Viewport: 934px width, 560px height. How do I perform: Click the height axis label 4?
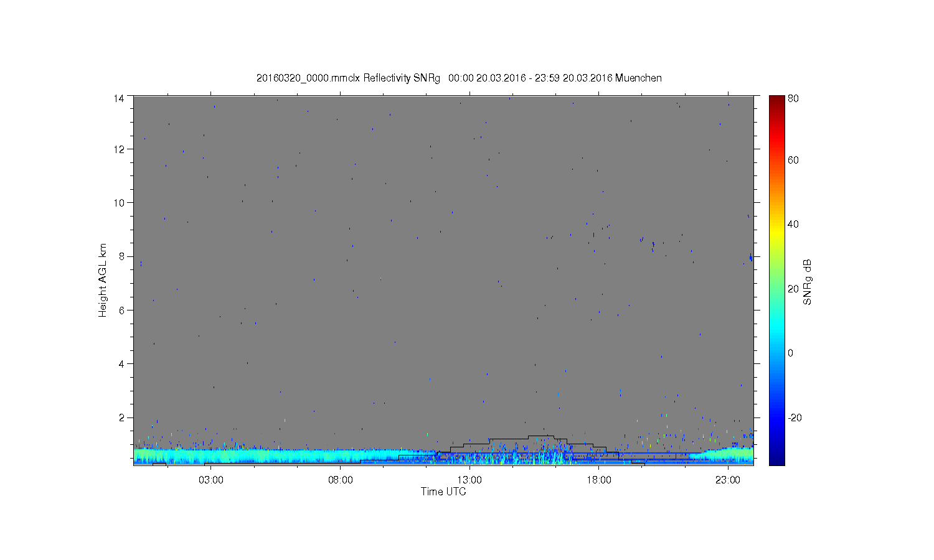(x=122, y=364)
